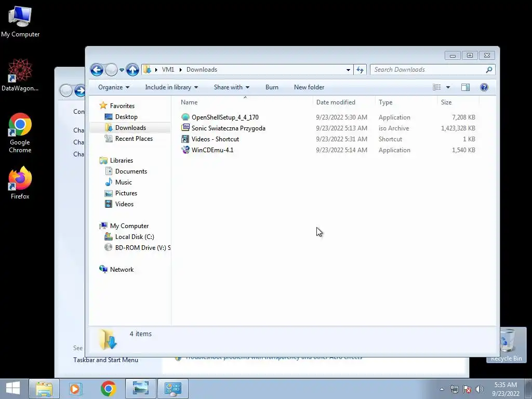The height and width of the screenshot is (399, 532).
Task: Select the 7,208 KB size cell
Action: (463, 117)
